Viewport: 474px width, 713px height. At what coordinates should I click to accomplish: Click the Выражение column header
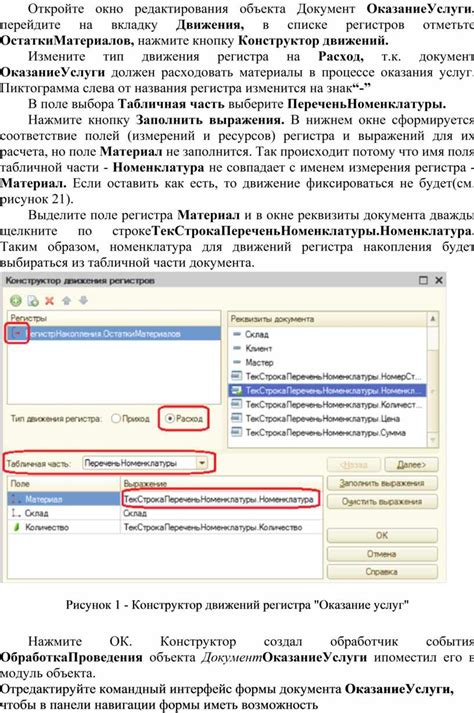tap(222, 484)
